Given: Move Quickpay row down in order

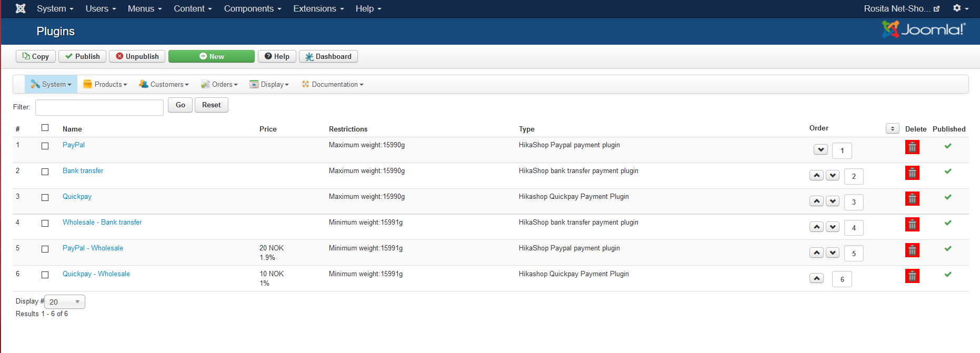Looking at the screenshot, I should pyautogui.click(x=832, y=201).
